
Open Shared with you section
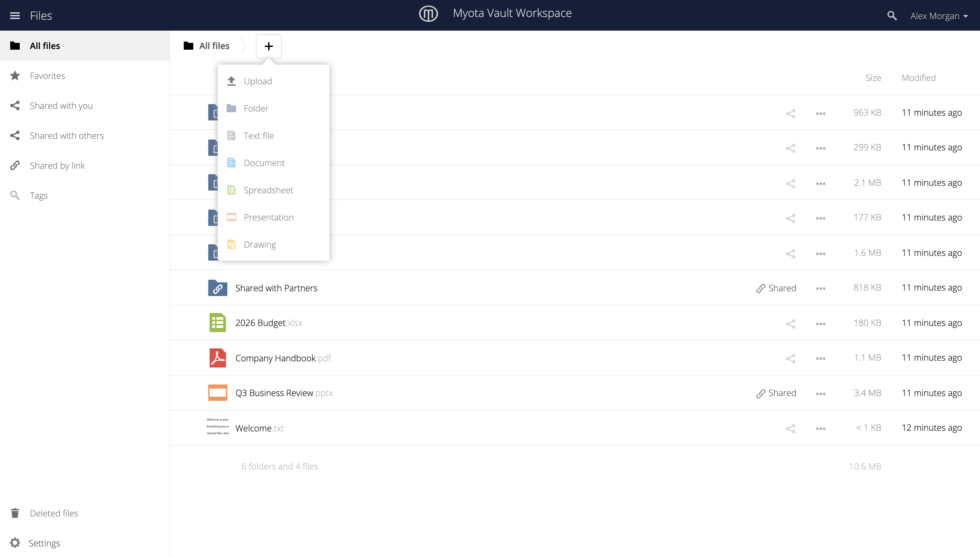(x=85, y=105)
